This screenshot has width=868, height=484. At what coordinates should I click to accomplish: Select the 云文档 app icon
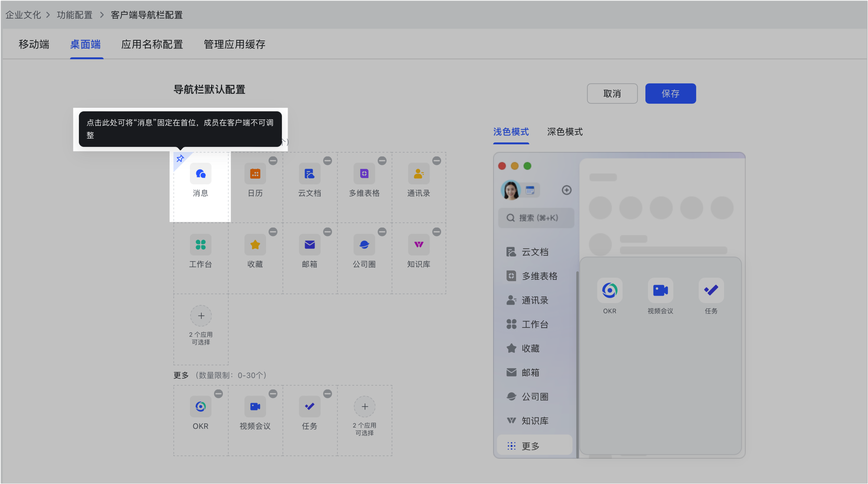coord(310,174)
